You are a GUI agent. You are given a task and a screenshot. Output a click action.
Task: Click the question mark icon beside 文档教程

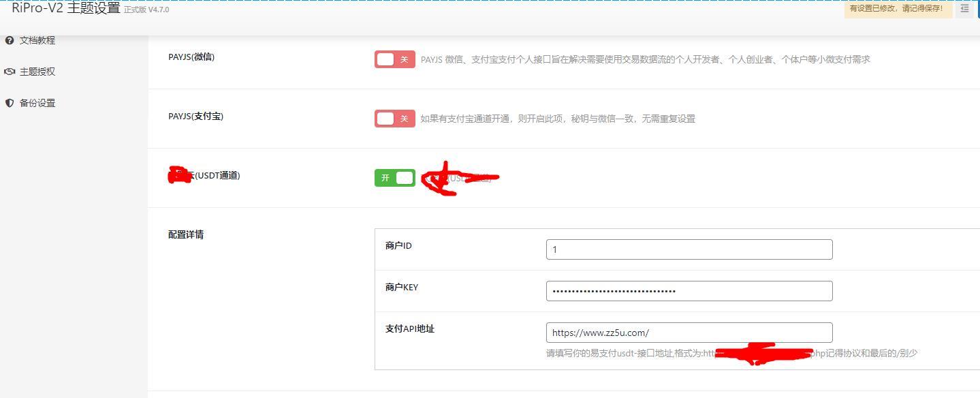click(x=10, y=40)
